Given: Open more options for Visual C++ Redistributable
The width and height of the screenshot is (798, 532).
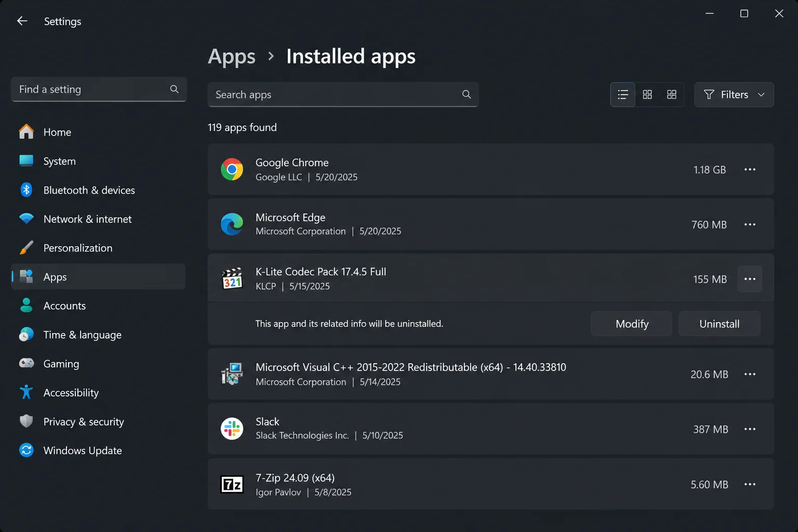Looking at the screenshot, I should 750,374.
